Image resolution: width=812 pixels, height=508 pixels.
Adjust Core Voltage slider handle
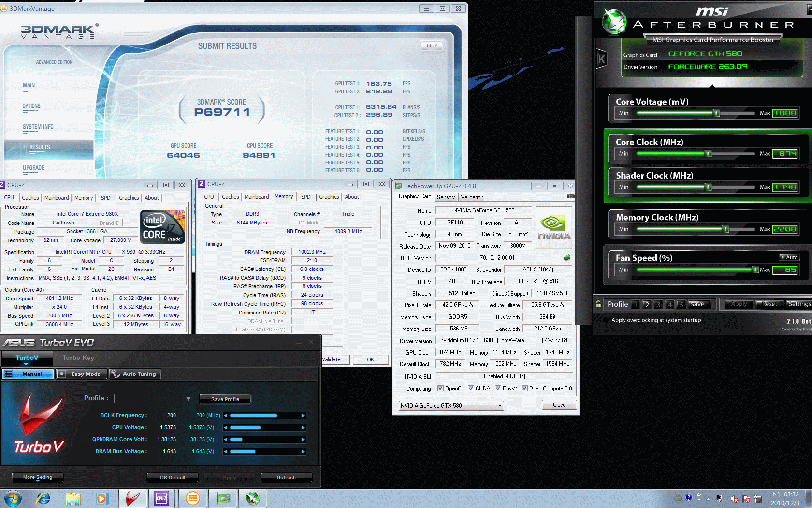717,113
